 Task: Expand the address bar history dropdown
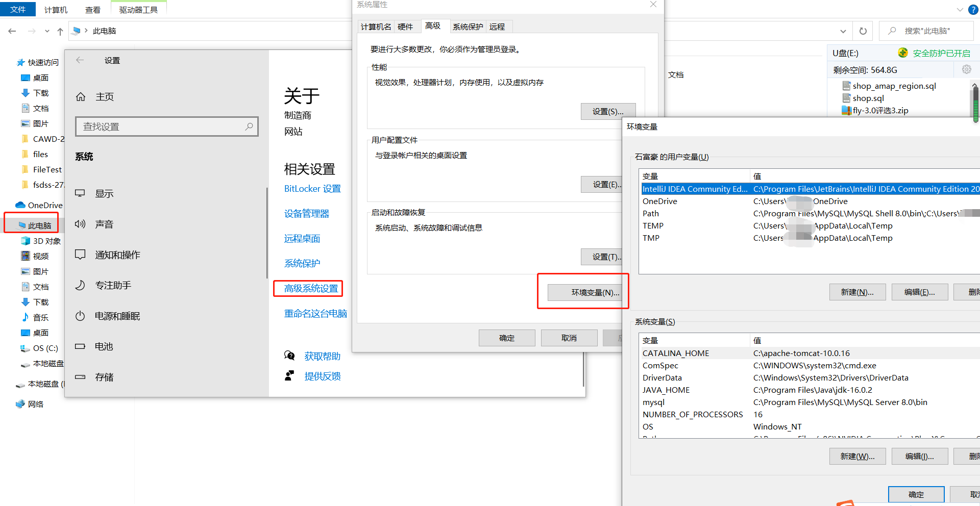843,31
